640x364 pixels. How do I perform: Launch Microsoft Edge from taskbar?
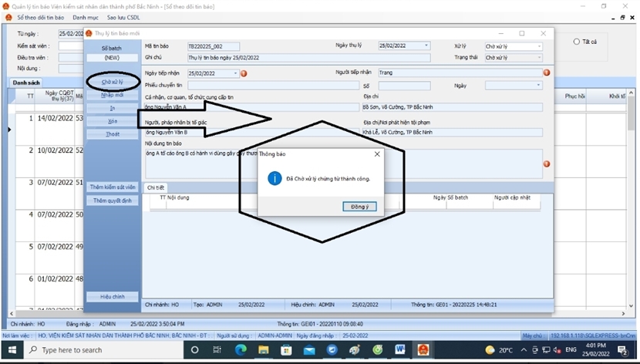point(241,350)
